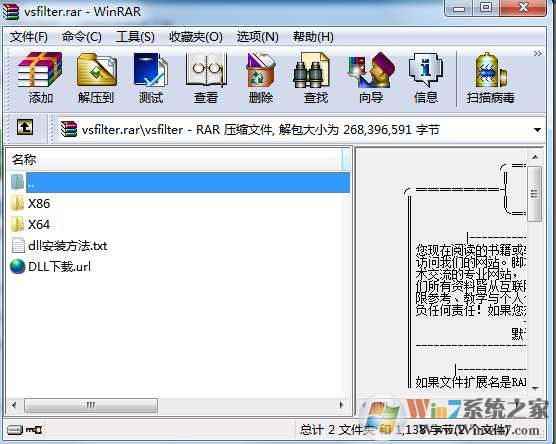The width and height of the screenshot is (556, 444).
Task: Open the Commands (命令) menu
Action: coord(82,37)
